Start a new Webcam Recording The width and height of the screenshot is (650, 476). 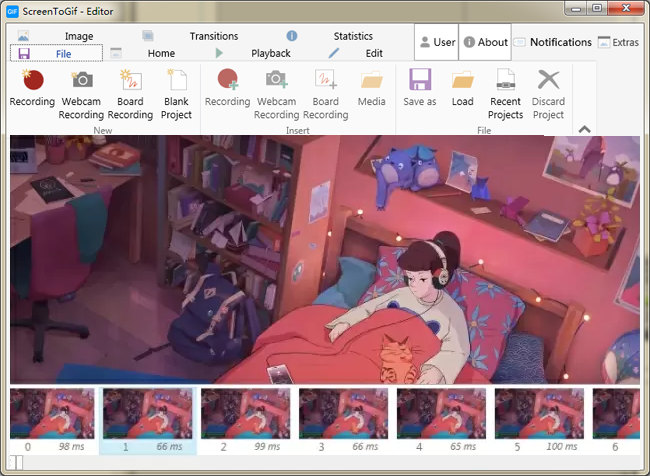(x=81, y=95)
